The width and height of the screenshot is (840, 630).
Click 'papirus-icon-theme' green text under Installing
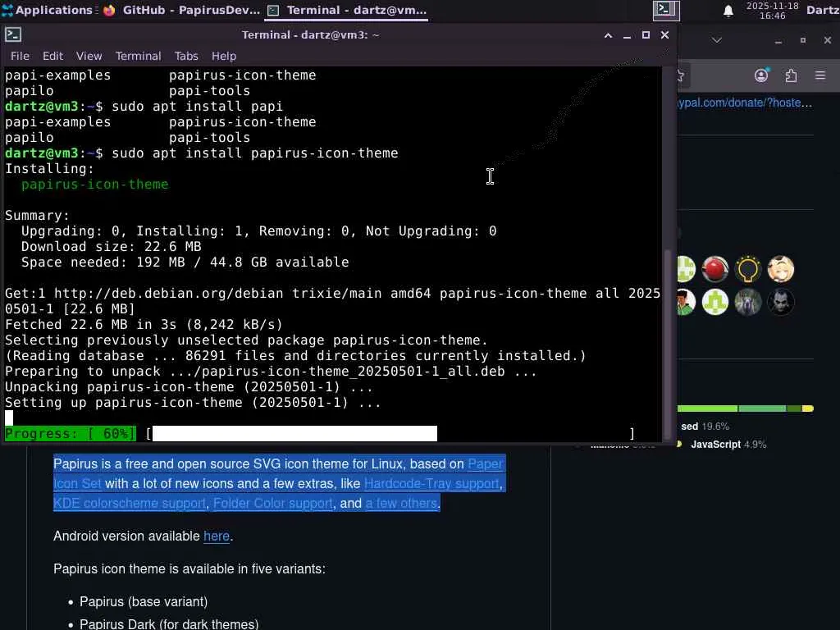95,185
